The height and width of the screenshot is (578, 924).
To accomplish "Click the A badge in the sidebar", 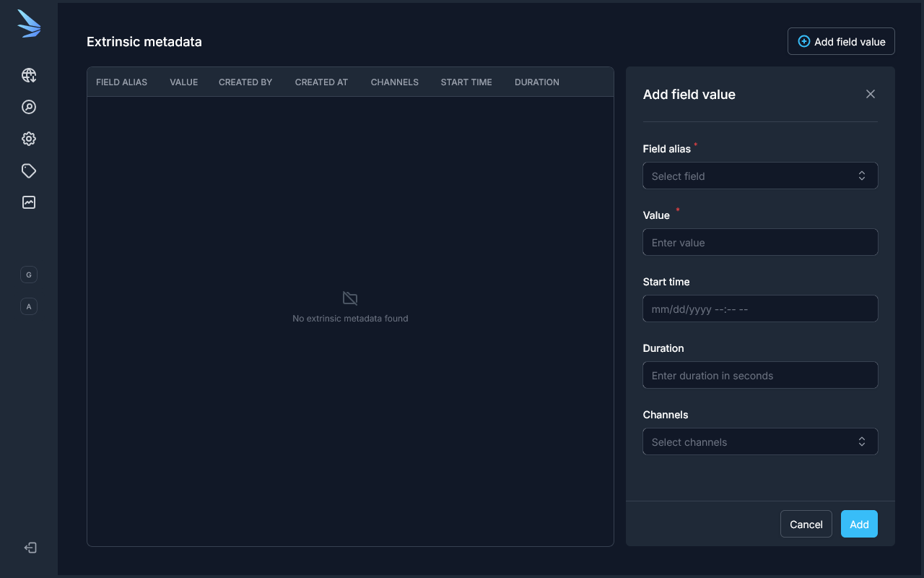I will tap(29, 306).
